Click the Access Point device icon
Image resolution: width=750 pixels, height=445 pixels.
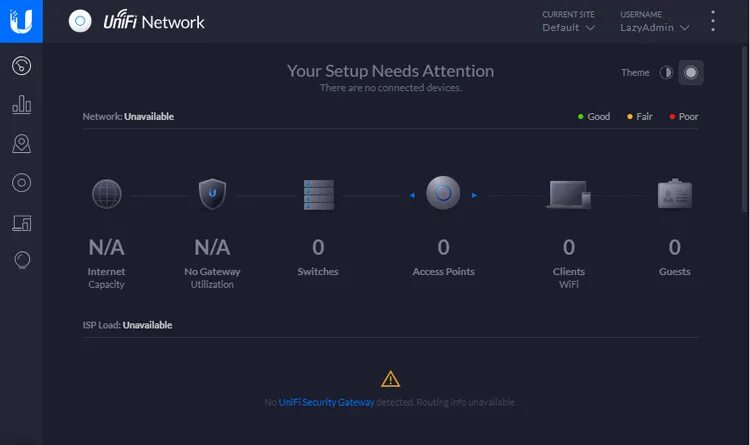tap(443, 193)
